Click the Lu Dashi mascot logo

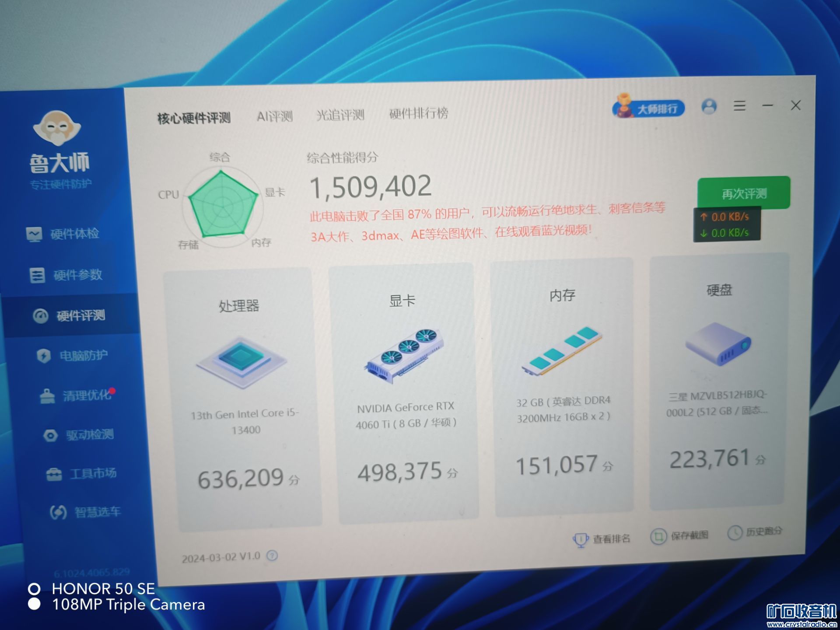pyautogui.click(x=57, y=128)
